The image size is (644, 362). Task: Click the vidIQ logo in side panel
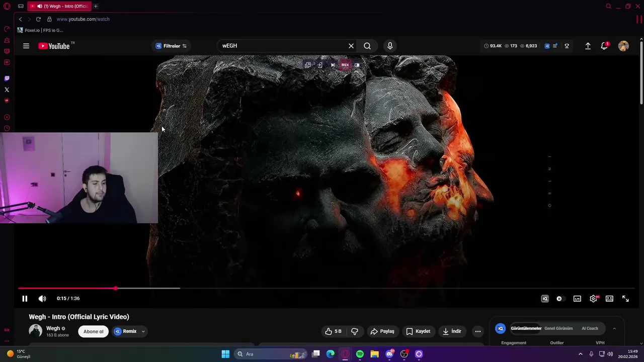[500, 328]
